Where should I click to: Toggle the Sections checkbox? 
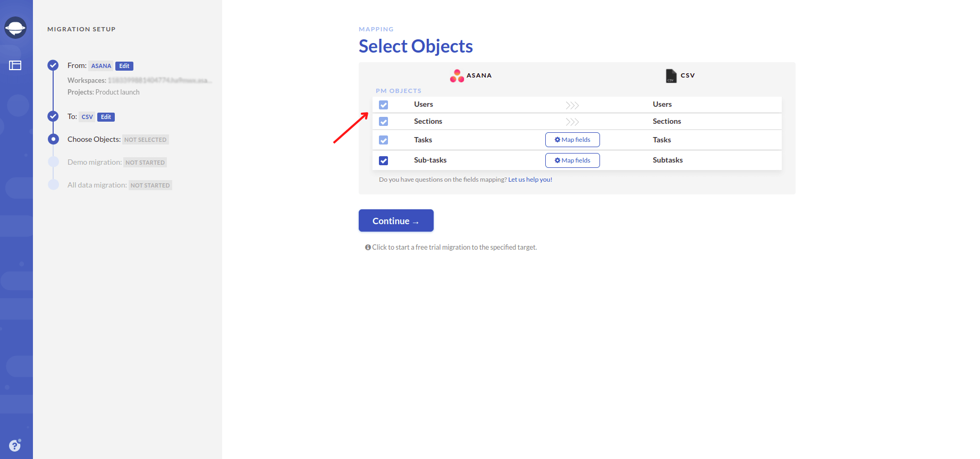(x=384, y=122)
